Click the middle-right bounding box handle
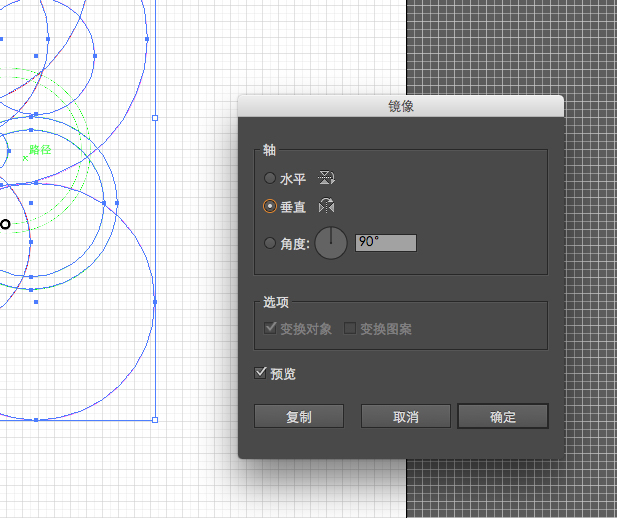The image size is (617, 518). (155, 118)
